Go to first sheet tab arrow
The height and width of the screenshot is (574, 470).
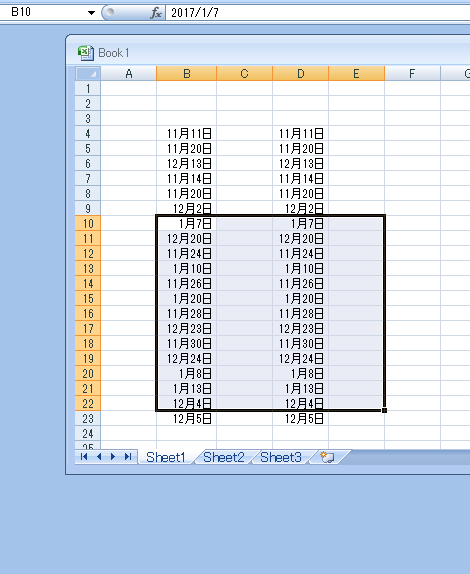(x=84, y=456)
